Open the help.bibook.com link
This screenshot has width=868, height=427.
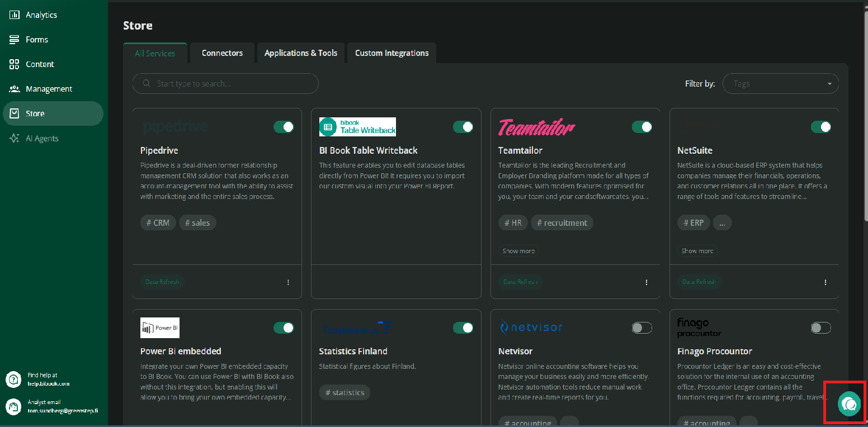tap(49, 384)
